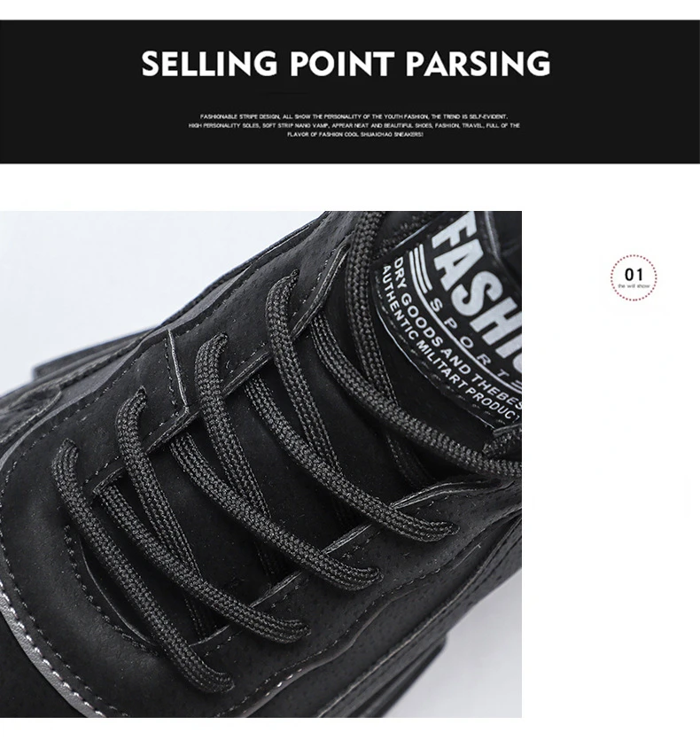Click the word PARSING in the heading
This screenshot has width=700, height=748.
click(x=478, y=64)
